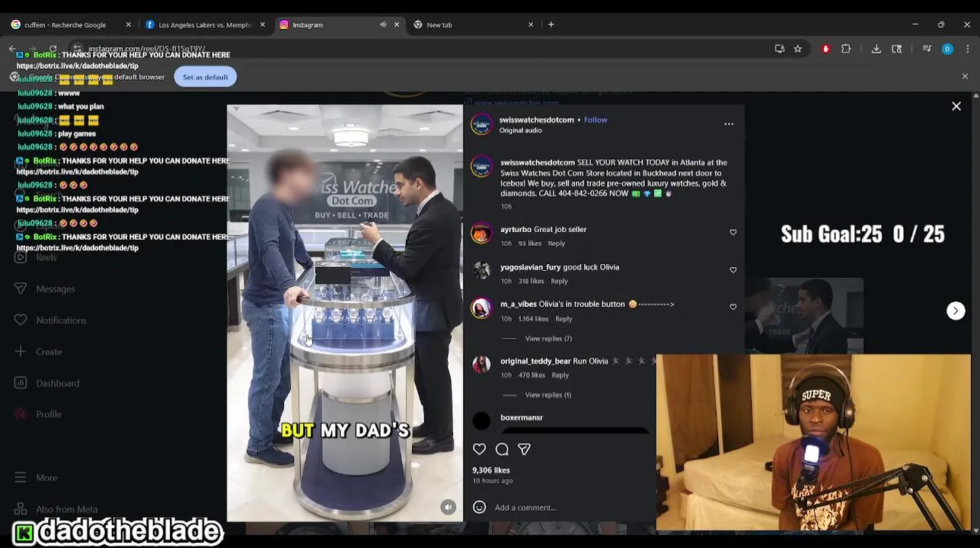Open the 318 likes list
Image resolution: width=980 pixels, height=548 pixels.
tap(531, 282)
